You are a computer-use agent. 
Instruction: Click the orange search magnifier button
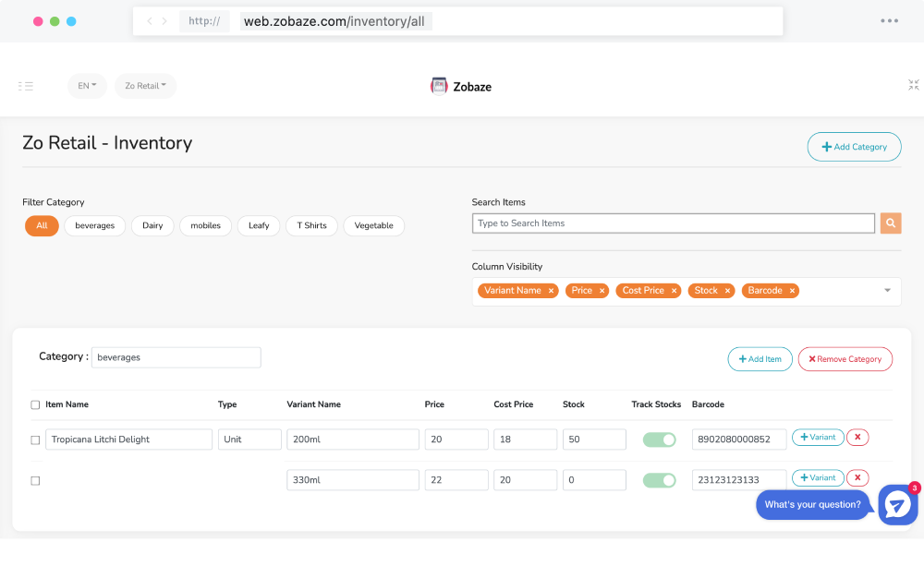point(891,223)
